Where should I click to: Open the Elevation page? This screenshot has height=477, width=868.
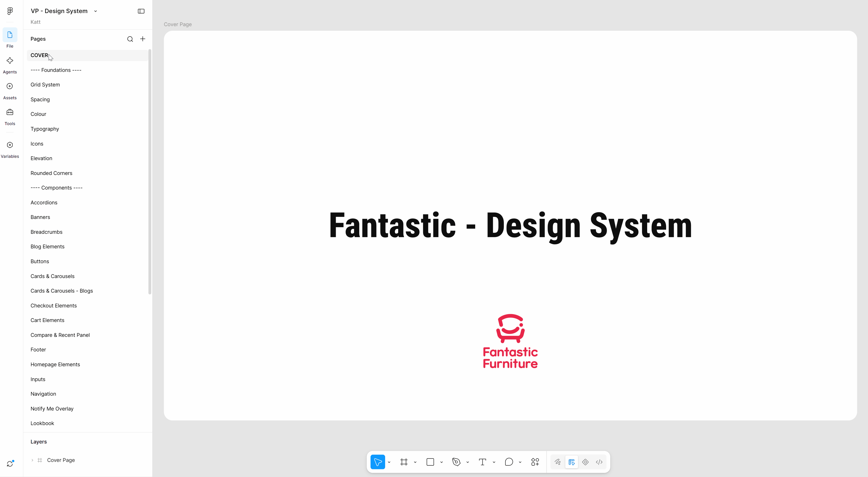87,158
